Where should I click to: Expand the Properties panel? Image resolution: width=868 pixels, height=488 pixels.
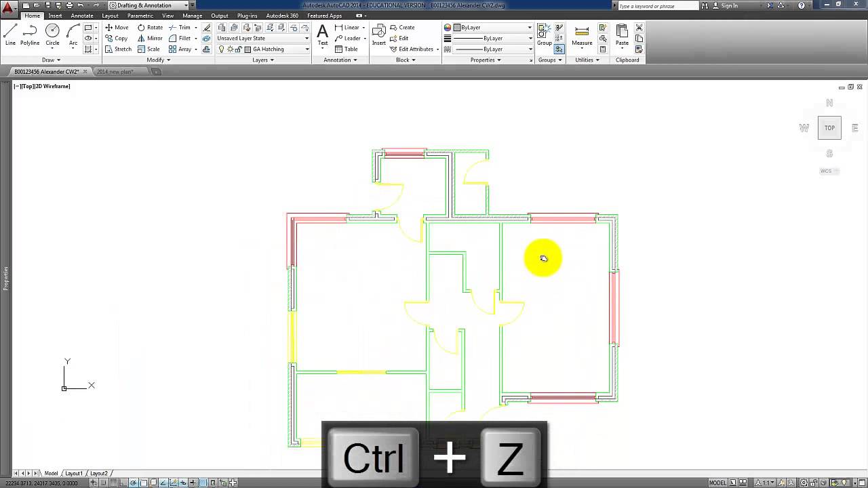(486, 60)
